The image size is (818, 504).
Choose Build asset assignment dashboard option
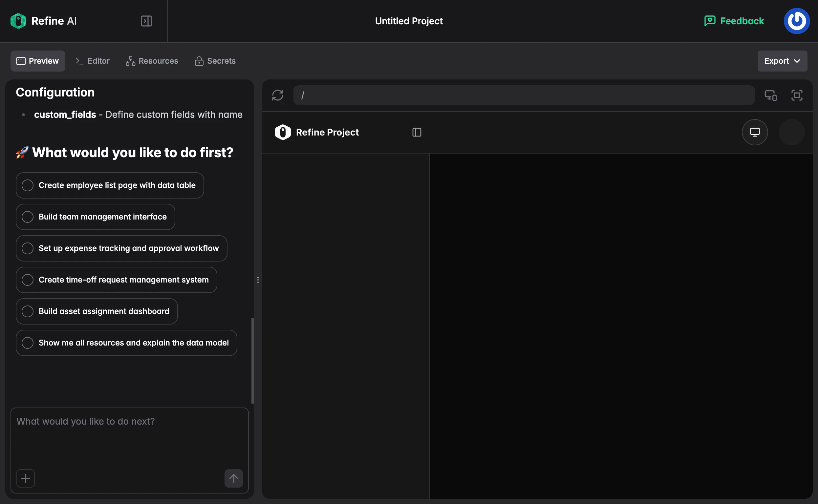[x=97, y=311]
